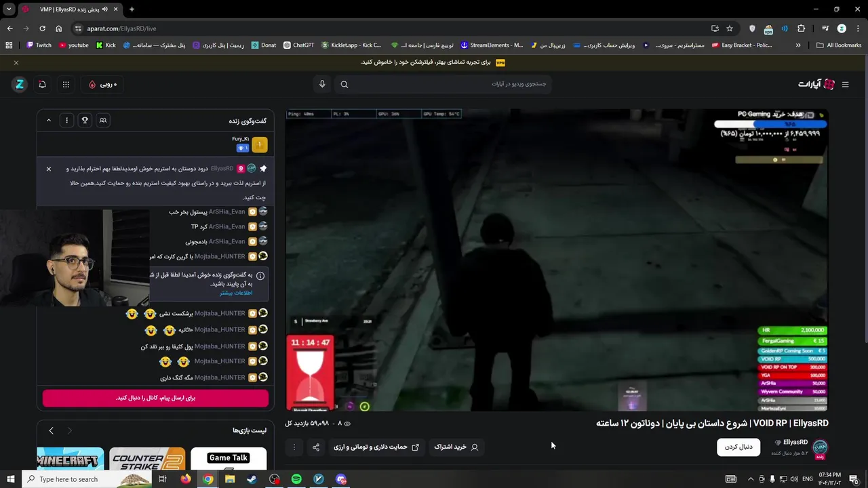The height and width of the screenshot is (488, 868).
Task: Click top fan Fury_K badge
Action: (x=259, y=144)
